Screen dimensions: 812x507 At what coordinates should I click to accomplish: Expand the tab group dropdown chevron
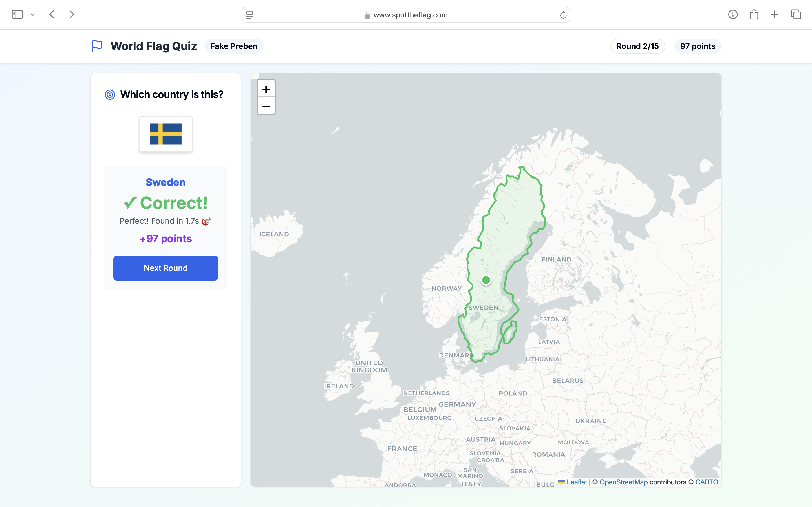pyautogui.click(x=32, y=14)
